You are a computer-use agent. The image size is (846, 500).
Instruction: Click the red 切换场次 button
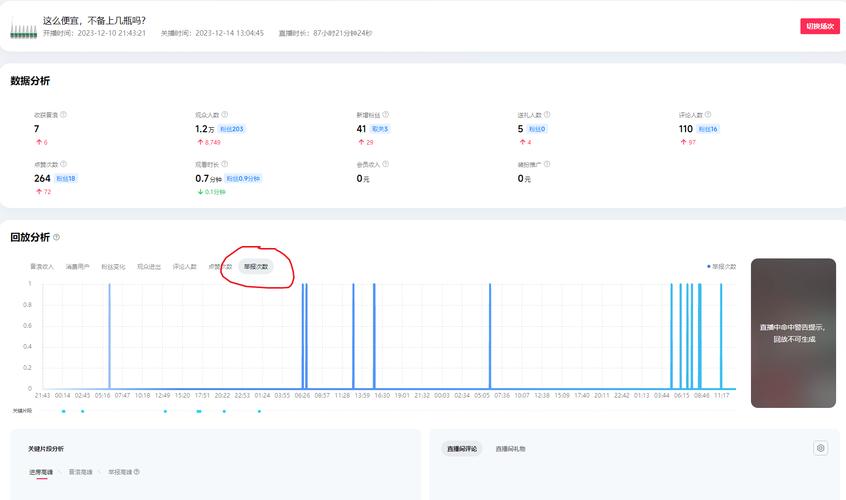coord(820,26)
